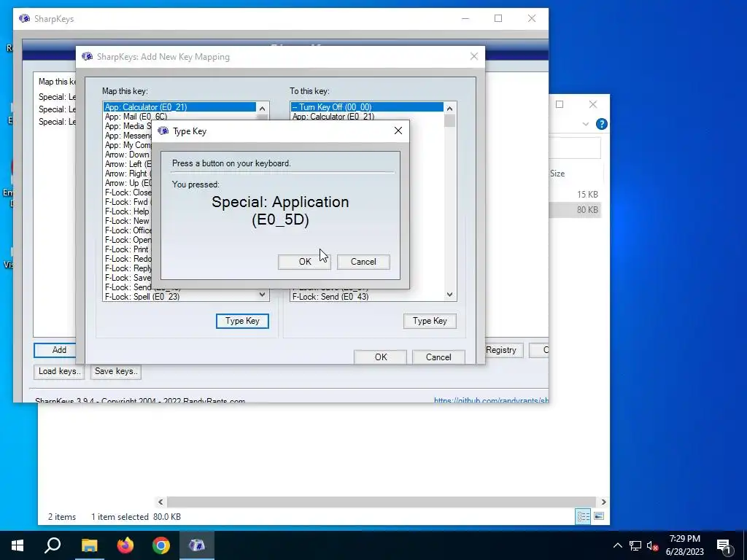
Task: Click the SharpKeys icon in Add New Key Mapping title bar
Action: (88, 56)
